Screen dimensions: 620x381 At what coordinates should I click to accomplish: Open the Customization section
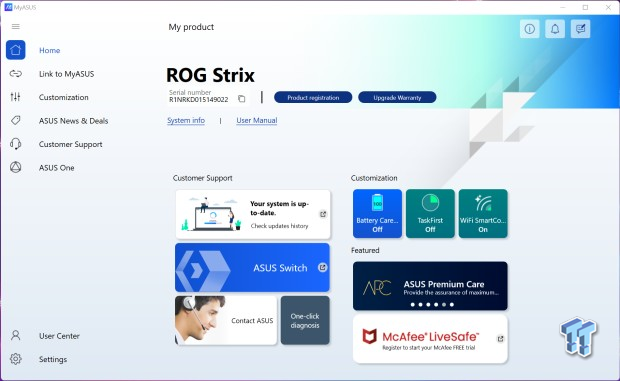point(64,97)
